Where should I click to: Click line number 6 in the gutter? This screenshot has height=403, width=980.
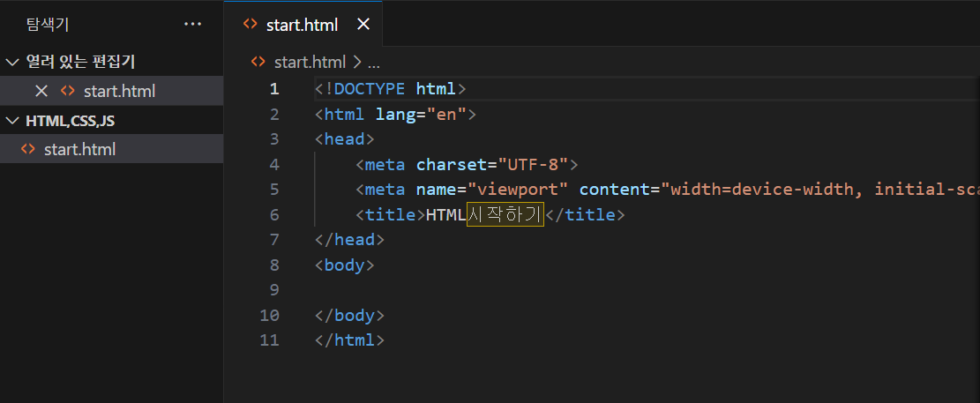[x=274, y=215]
